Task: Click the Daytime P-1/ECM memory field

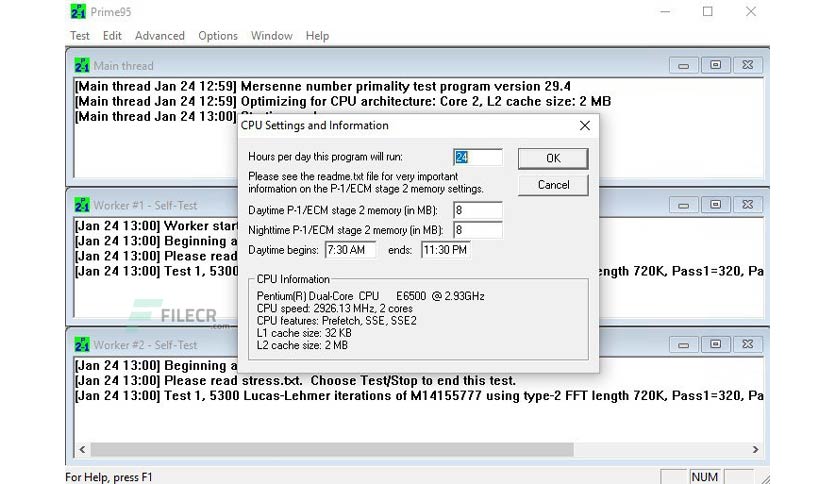Action: 478,210
